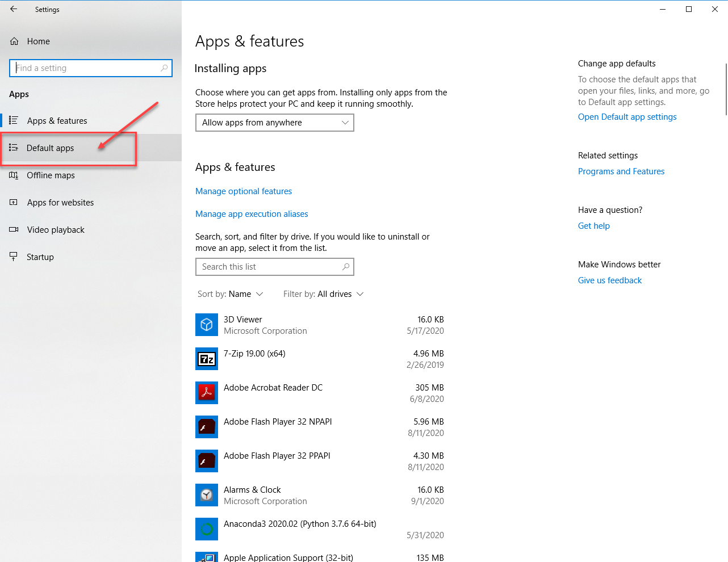
Task: Click the back arrow in Settings
Action: tap(14, 9)
